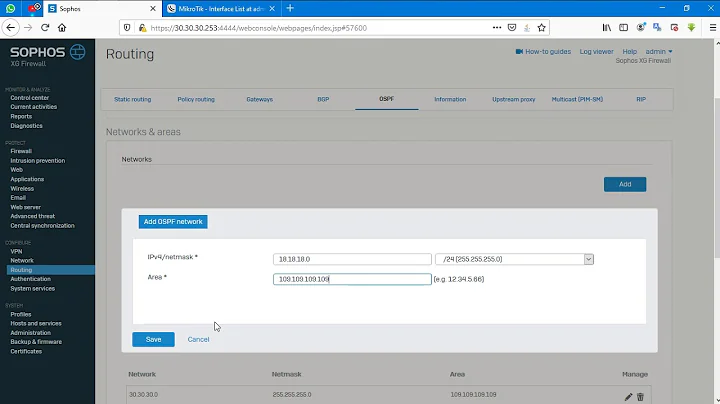Click the Save to Pocket icon

coord(512,28)
